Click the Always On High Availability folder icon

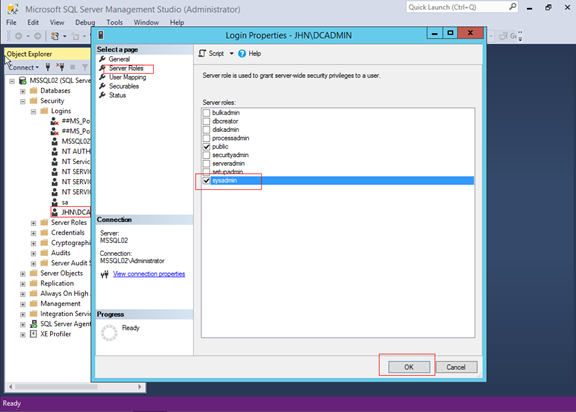33,293
